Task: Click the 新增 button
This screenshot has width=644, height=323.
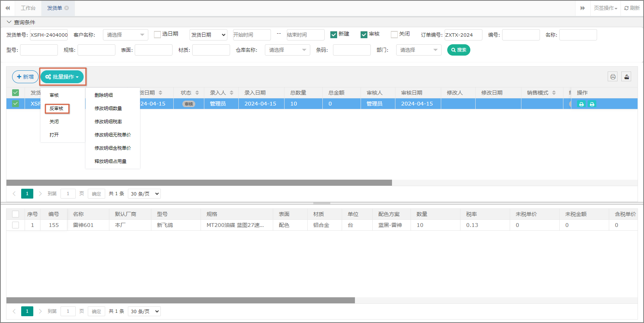Action: point(25,77)
